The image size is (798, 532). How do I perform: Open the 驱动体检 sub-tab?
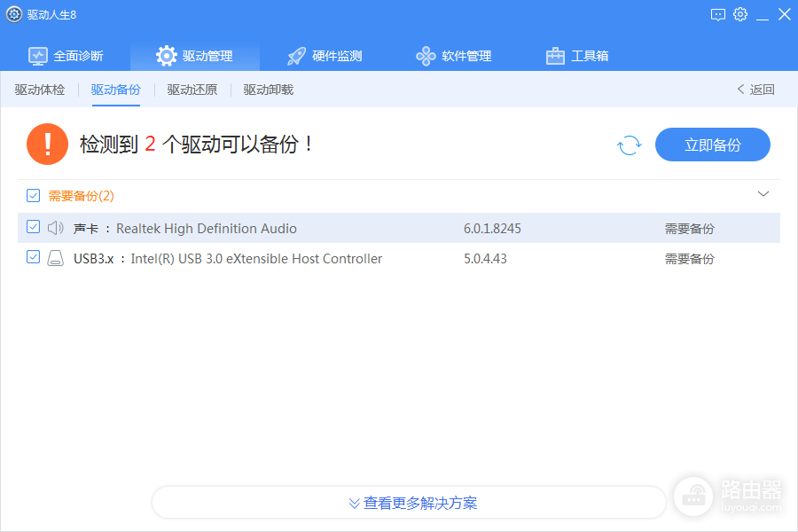coord(40,90)
